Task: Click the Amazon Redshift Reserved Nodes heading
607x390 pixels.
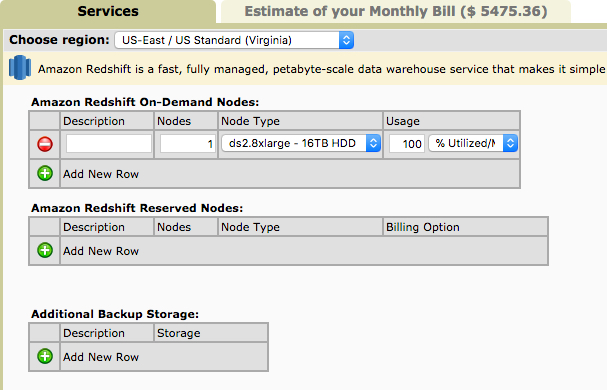Action: (x=137, y=208)
